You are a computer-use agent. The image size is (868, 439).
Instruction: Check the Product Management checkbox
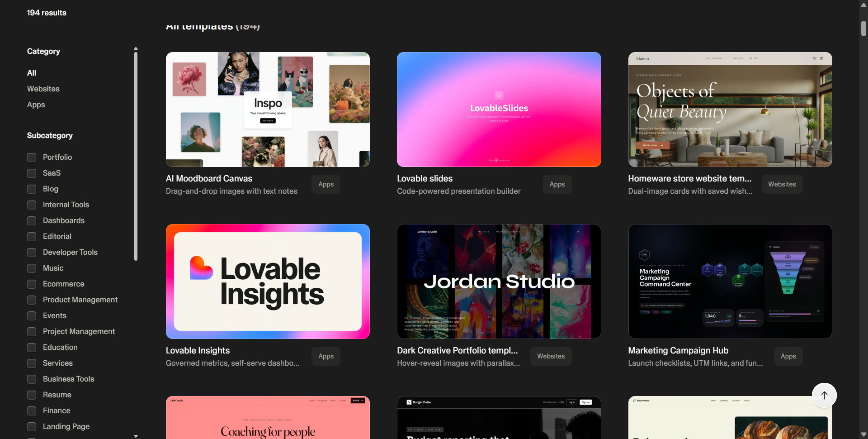32,300
